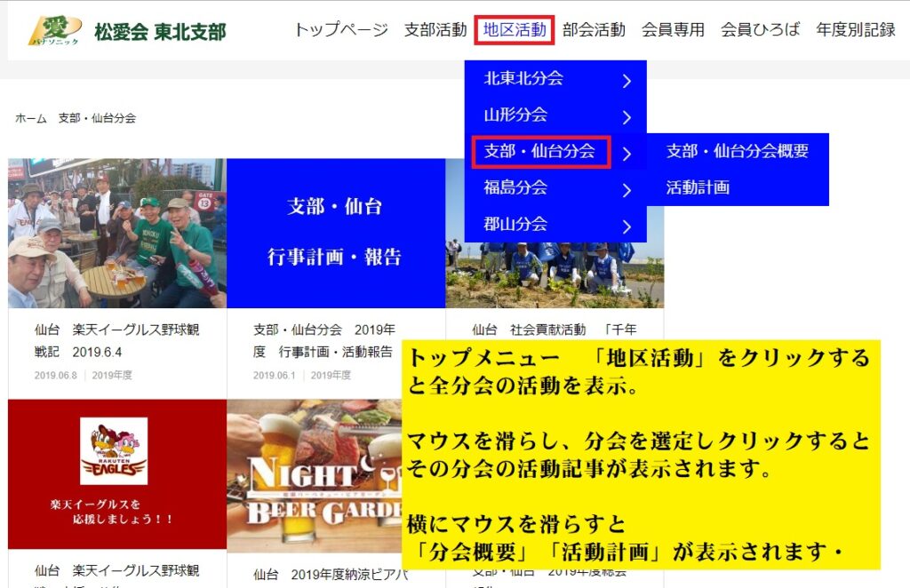Select 部会活動 in the navigation bar

[594, 30]
